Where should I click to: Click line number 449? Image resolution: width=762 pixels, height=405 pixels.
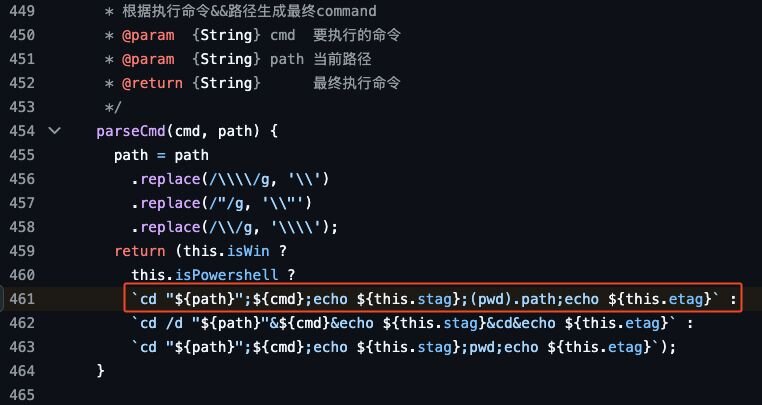tap(20, 11)
